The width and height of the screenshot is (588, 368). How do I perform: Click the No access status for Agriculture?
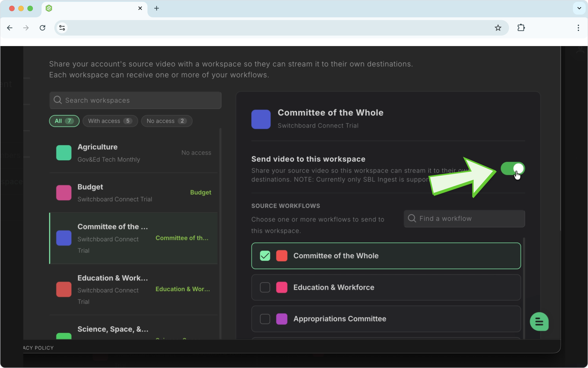[x=196, y=153]
